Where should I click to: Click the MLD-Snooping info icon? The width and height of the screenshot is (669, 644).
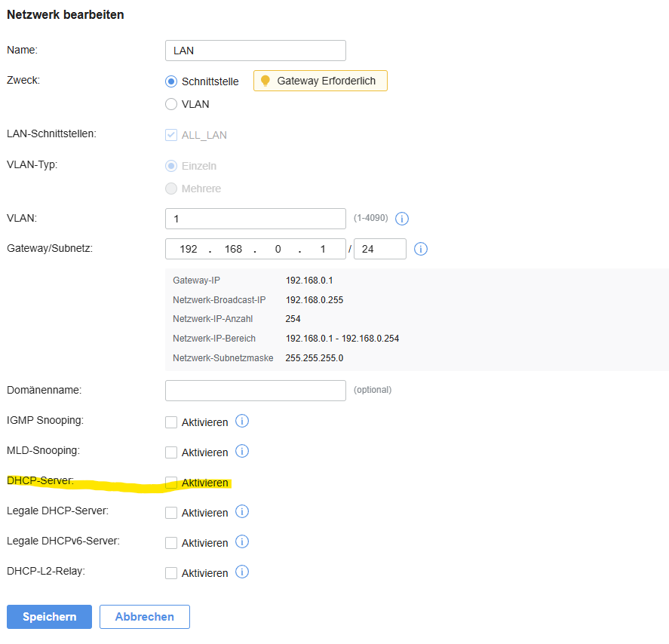tap(242, 452)
